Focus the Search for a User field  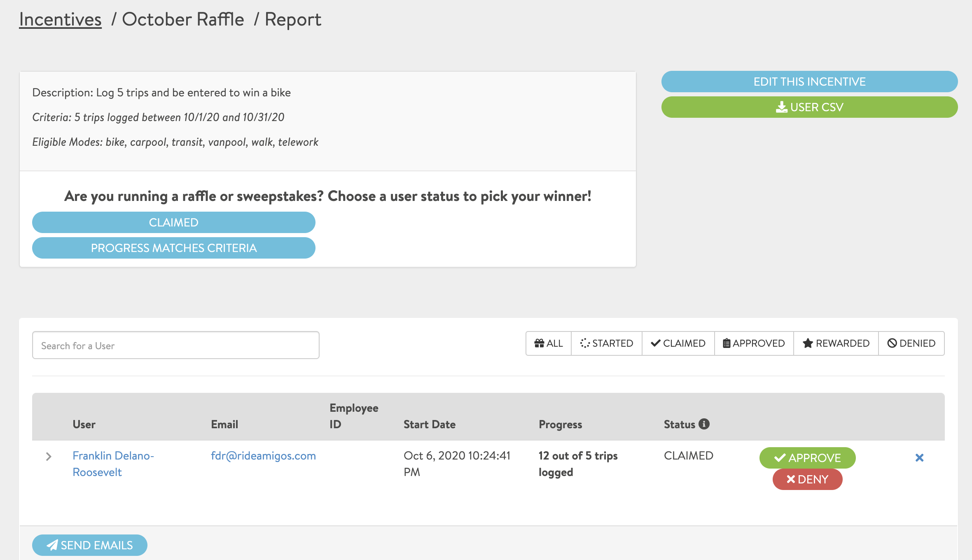click(x=176, y=345)
